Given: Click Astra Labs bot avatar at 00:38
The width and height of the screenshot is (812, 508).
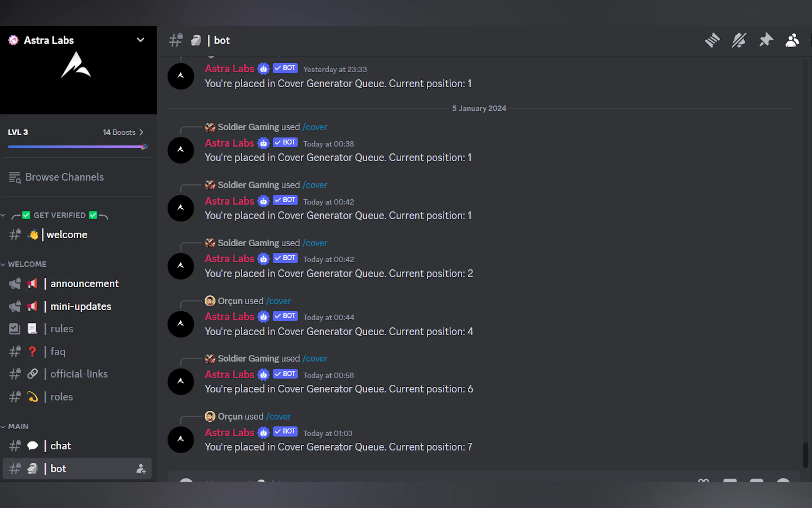Looking at the screenshot, I should pyautogui.click(x=181, y=150).
